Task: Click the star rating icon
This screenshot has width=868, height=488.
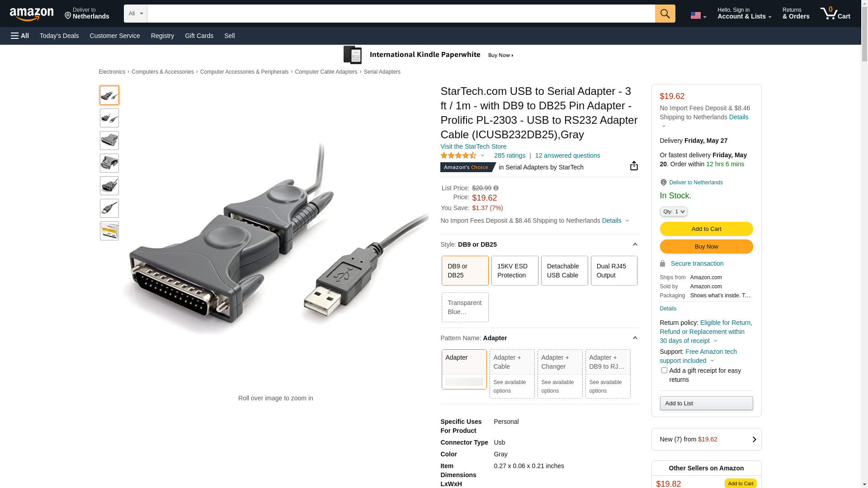Action: tap(458, 155)
